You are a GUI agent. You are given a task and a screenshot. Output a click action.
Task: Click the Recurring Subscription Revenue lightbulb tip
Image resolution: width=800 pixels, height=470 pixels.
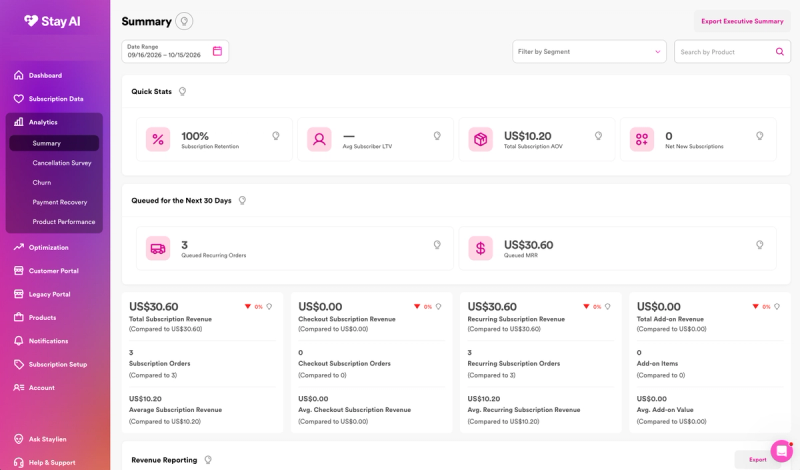click(x=608, y=307)
